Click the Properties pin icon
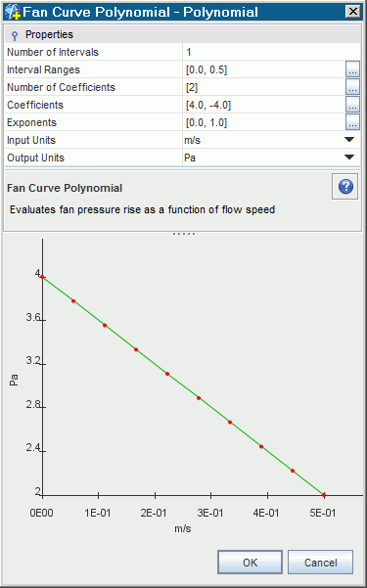367x588 pixels. [x=15, y=35]
